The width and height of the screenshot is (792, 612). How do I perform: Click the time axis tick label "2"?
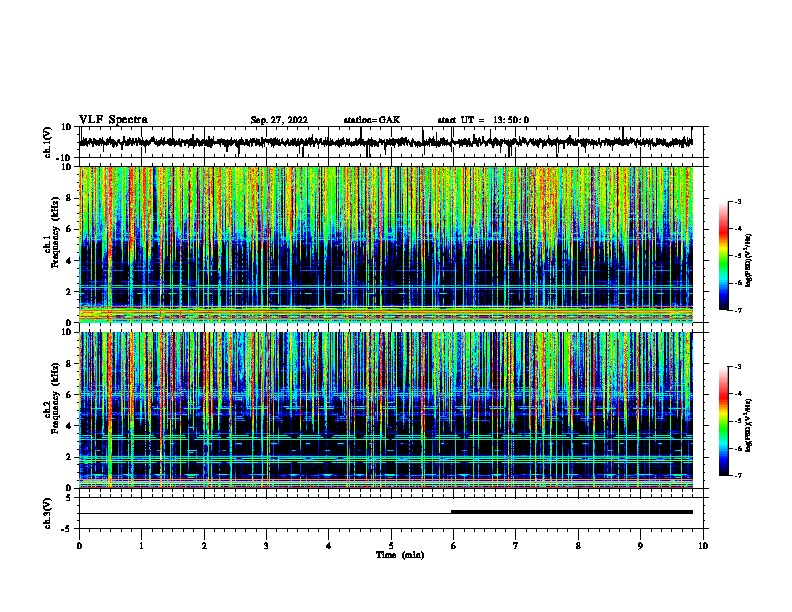pyautogui.click(x=204, y=546)
